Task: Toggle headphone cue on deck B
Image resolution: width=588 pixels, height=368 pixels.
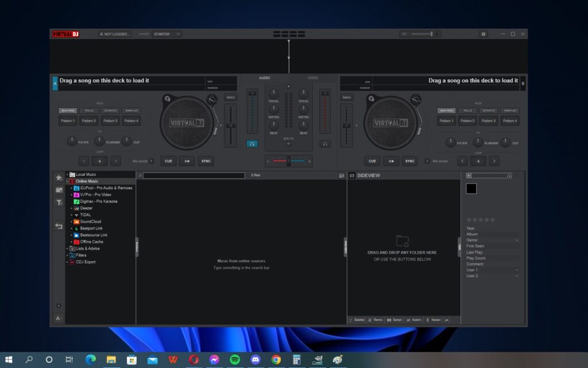Action: click(x=325, y=144)
